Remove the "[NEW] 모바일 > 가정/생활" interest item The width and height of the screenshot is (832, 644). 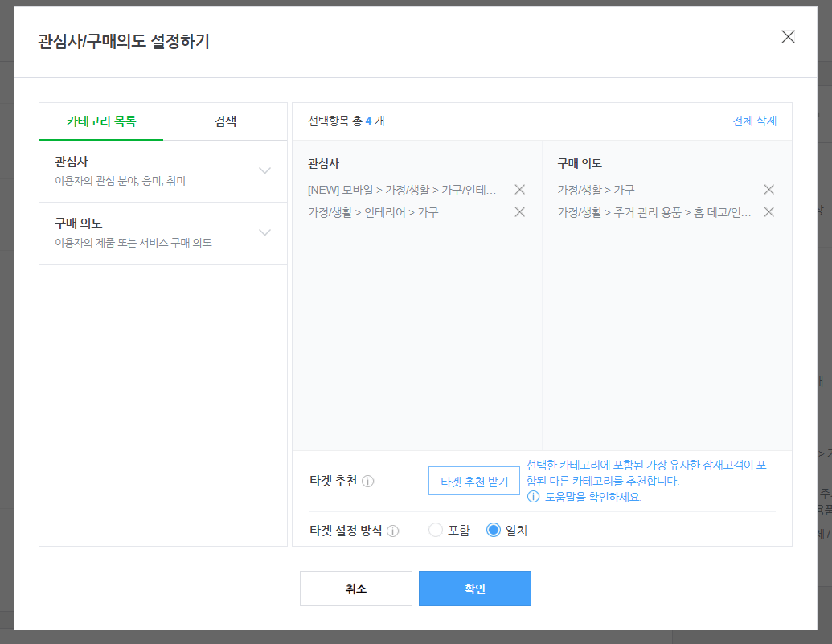[519, 190]
